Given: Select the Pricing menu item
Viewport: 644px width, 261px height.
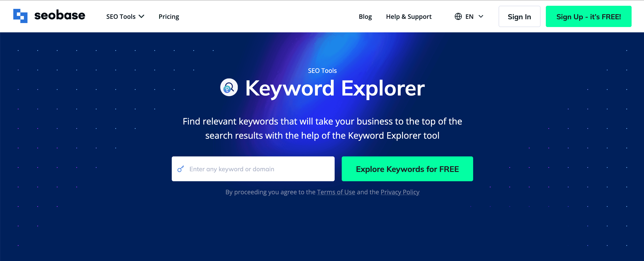Looking at the screenshot, I should (169, 16).
